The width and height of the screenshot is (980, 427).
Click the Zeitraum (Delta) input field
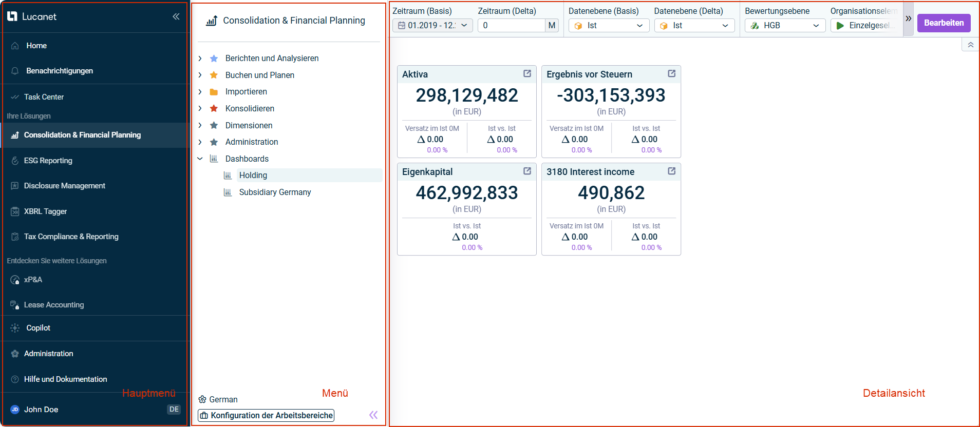pos(511,25)
